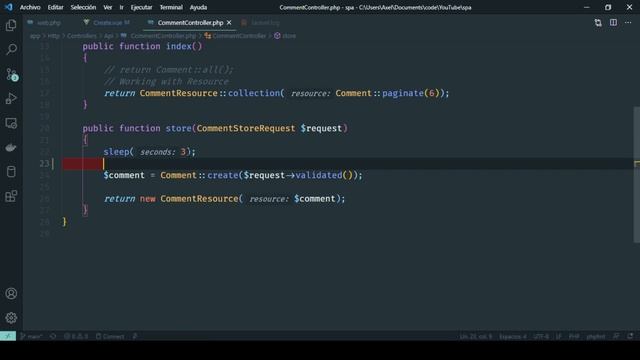Viewport: 640px width, 360px height.
Task: Click the sleep function call
Action: click(x=116, y=151)
